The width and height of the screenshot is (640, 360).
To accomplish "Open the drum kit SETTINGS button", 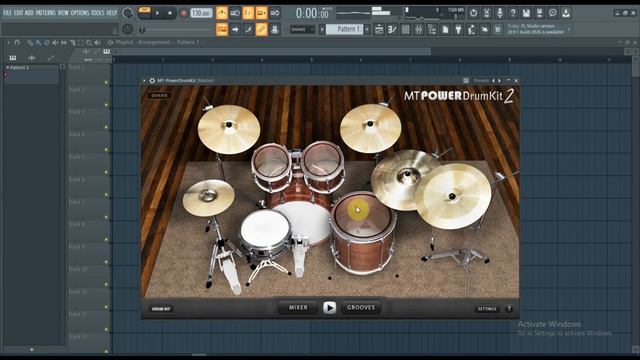I will pyautogui.click(x=487, y=309).
